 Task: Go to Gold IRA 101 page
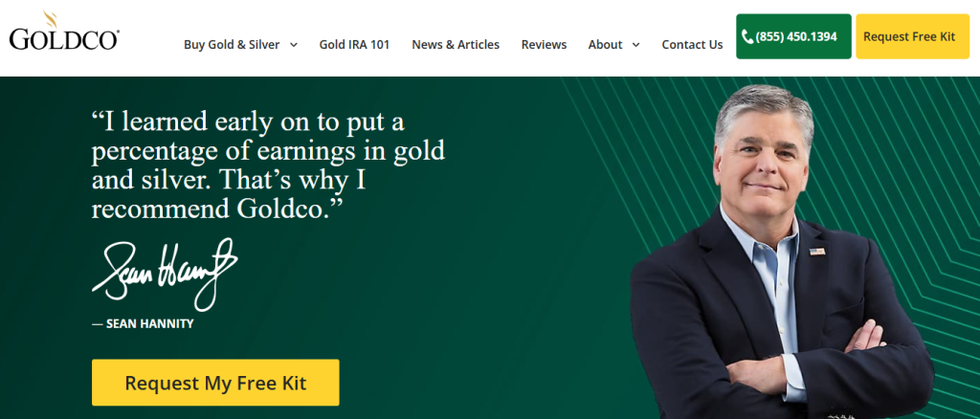pyautogui.click(x=354, y=45)
